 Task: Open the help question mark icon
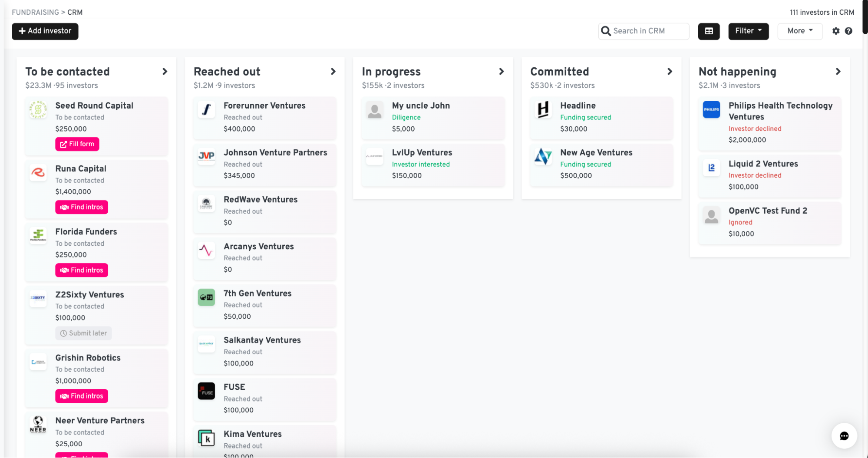coord(848,31)
